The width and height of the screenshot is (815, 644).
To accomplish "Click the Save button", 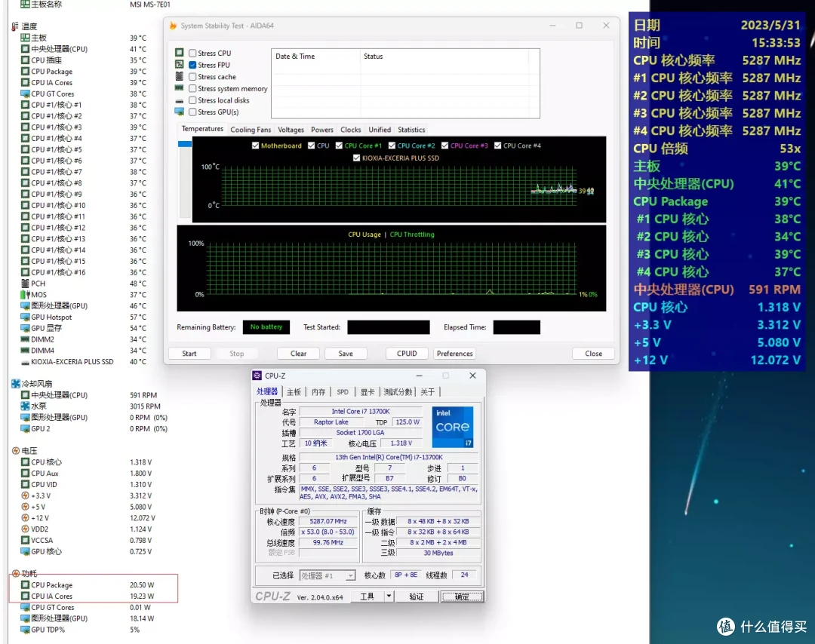I will pos(346,353).
